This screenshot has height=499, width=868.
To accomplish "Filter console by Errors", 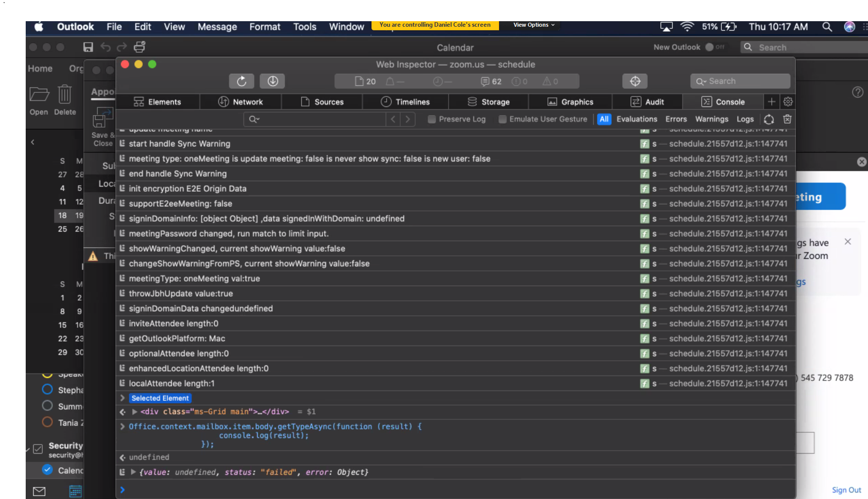I will click(676, 119).
